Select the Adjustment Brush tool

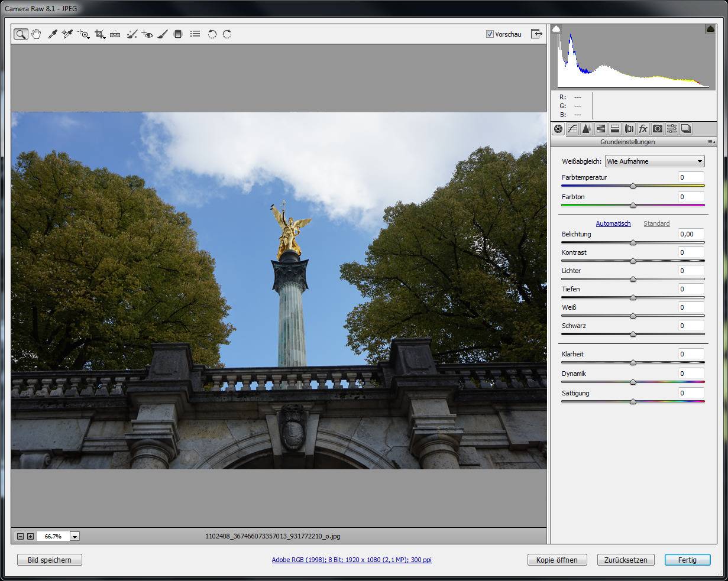pos(163,34)
